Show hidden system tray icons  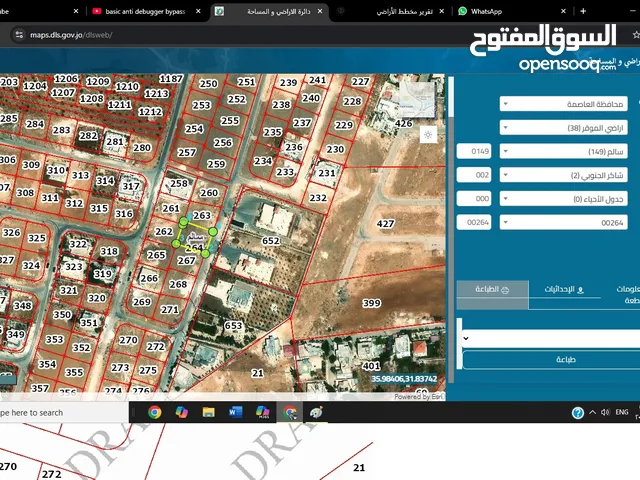tap(592, 412)
